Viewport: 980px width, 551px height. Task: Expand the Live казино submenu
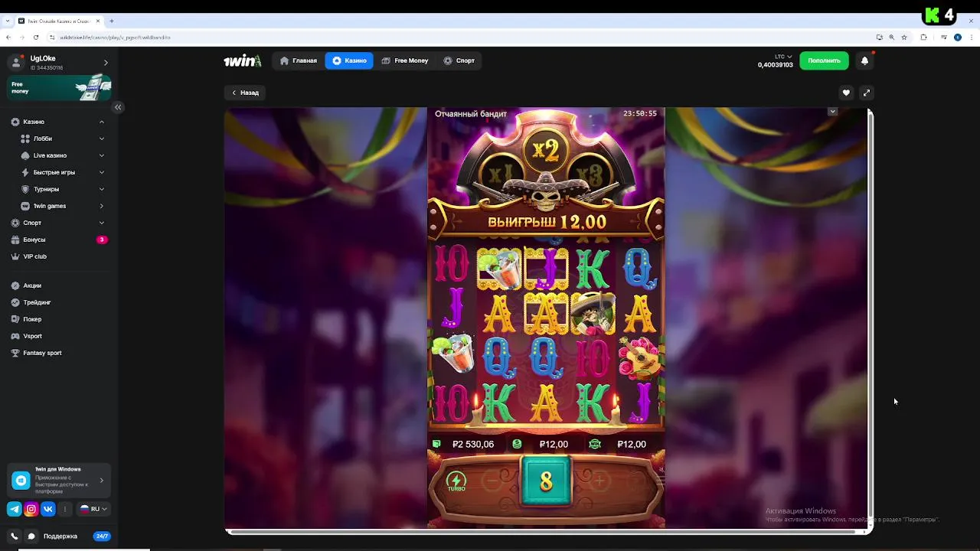pos(102,155)
